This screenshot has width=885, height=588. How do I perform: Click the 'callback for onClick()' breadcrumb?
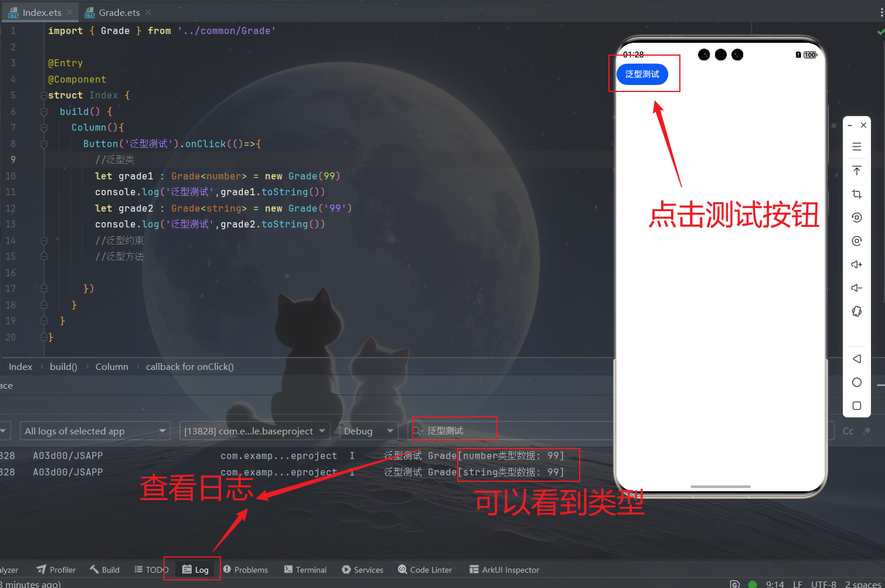[189, 366]
